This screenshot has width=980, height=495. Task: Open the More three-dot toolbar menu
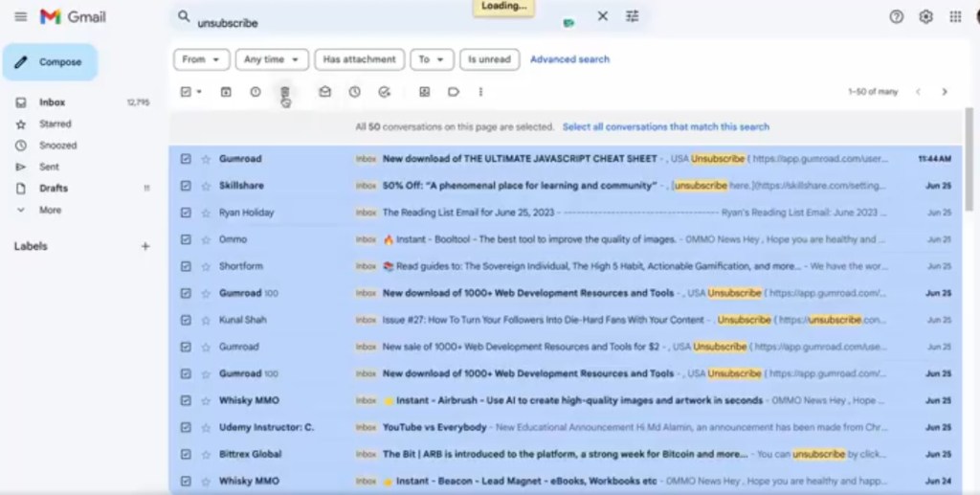[480, 92]
